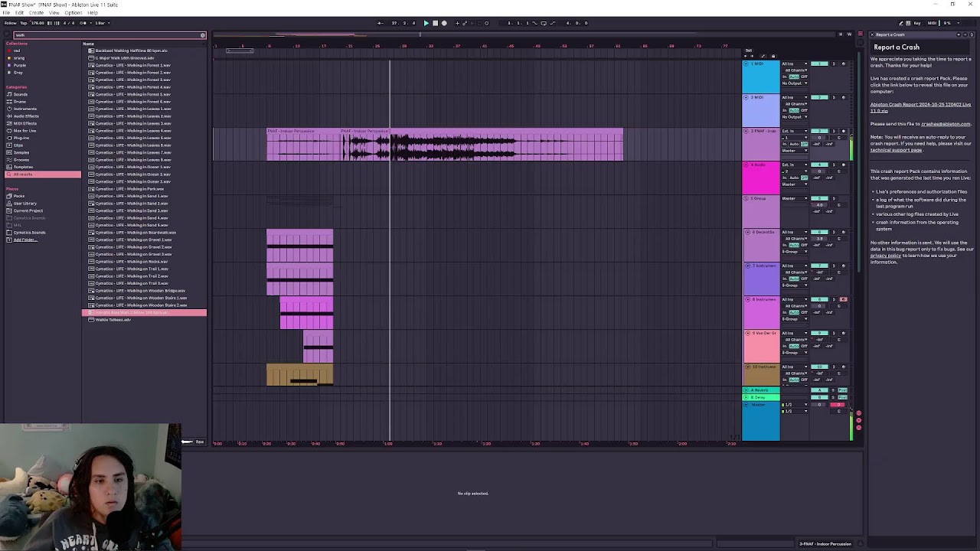Close the Report a Crash panel
The image size is (980, 551).
click(871, 34)
